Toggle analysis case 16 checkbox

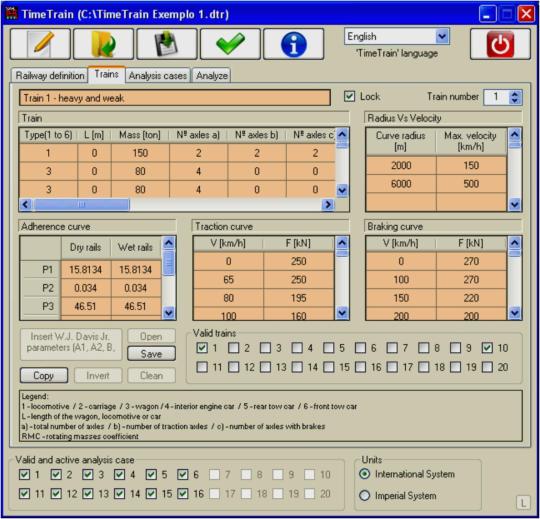pyautogui.click(x=183, y=494)
